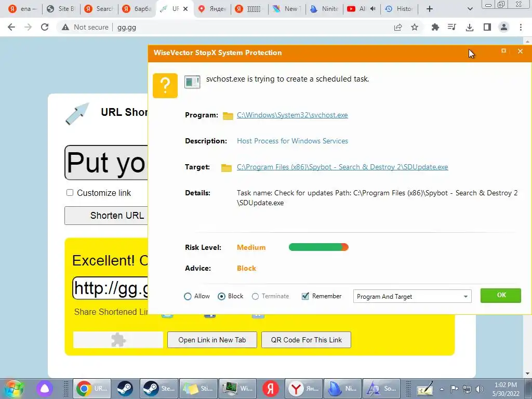Click the StopX yellow question mark icon
The image size is (532, 399).
pyautogui.click(x=165, y=86)
